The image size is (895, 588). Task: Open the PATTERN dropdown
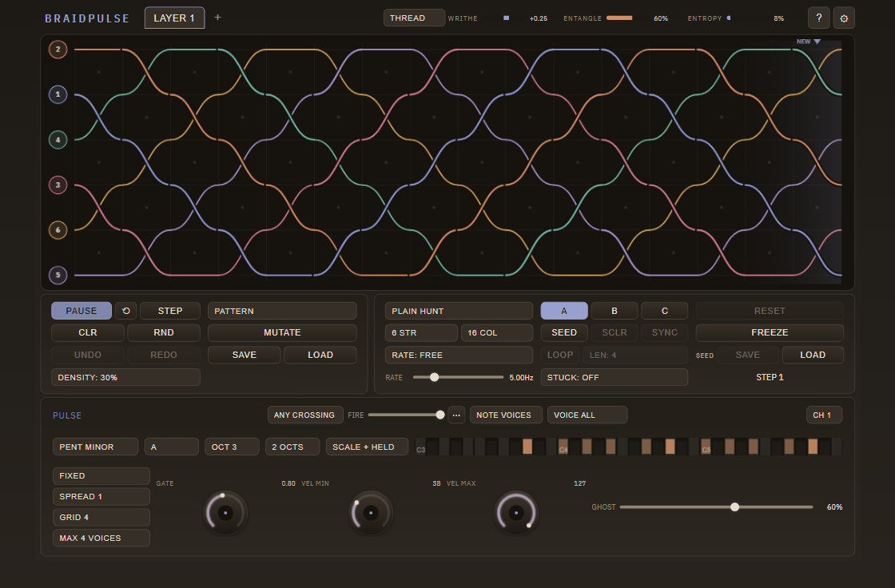(282, 311)
